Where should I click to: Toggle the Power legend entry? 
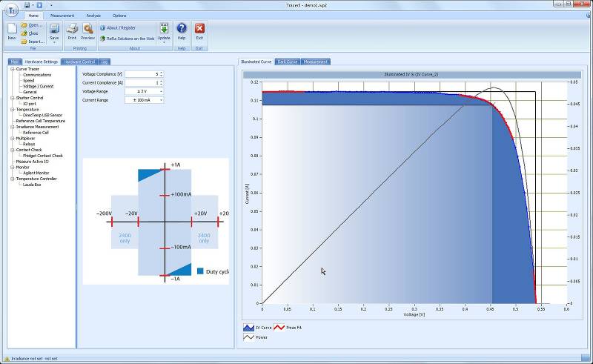tap(255, 337)
